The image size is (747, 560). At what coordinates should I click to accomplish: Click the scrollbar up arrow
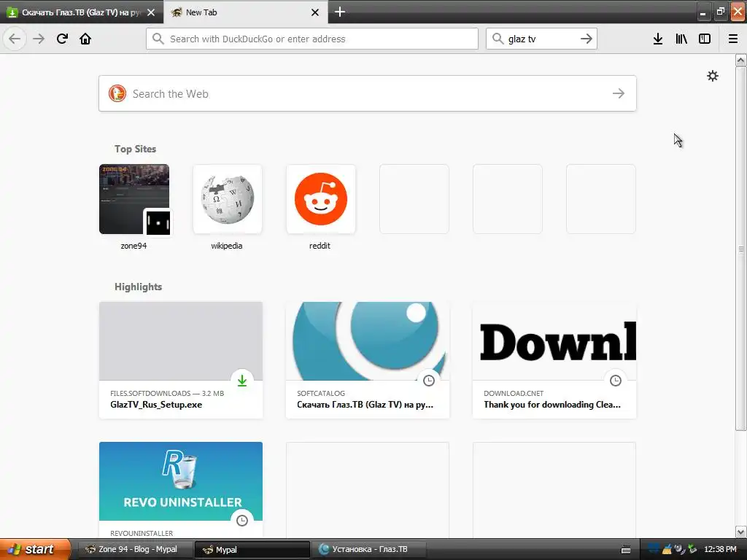[x=741, y=60]
